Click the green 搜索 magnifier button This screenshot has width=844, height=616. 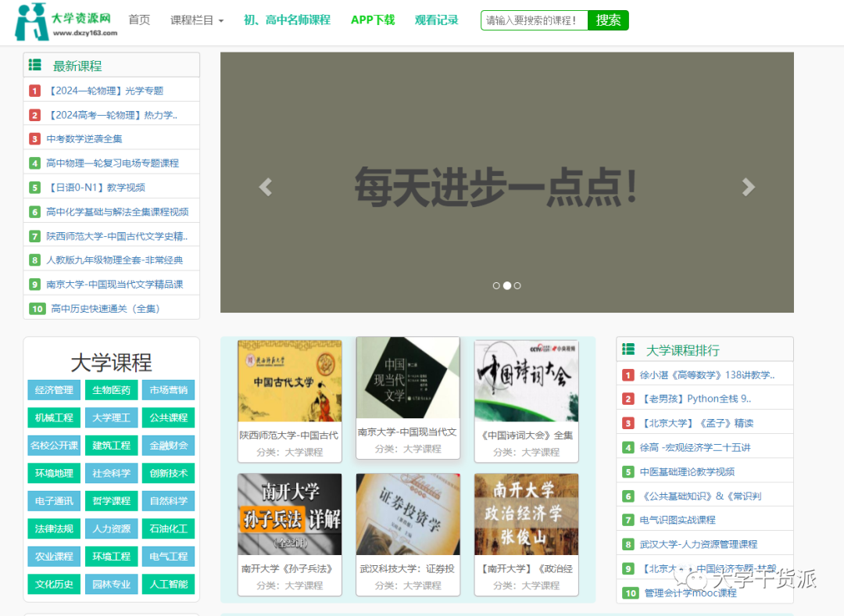coord(608,20)
